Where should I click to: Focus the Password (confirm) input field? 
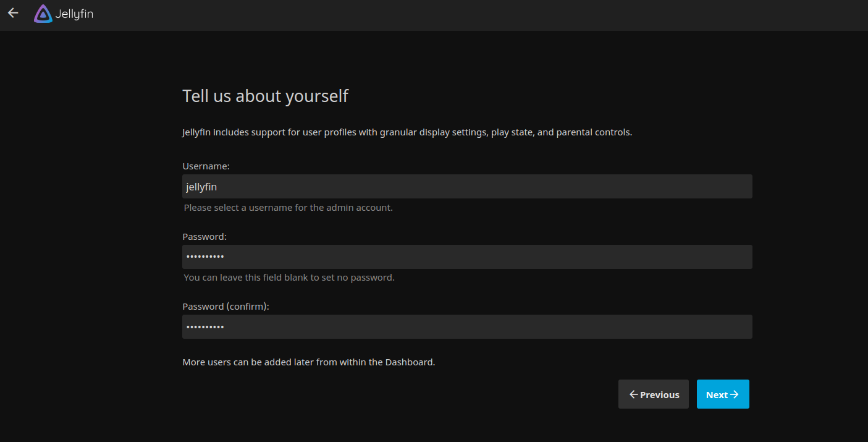(x=466, y=326)
